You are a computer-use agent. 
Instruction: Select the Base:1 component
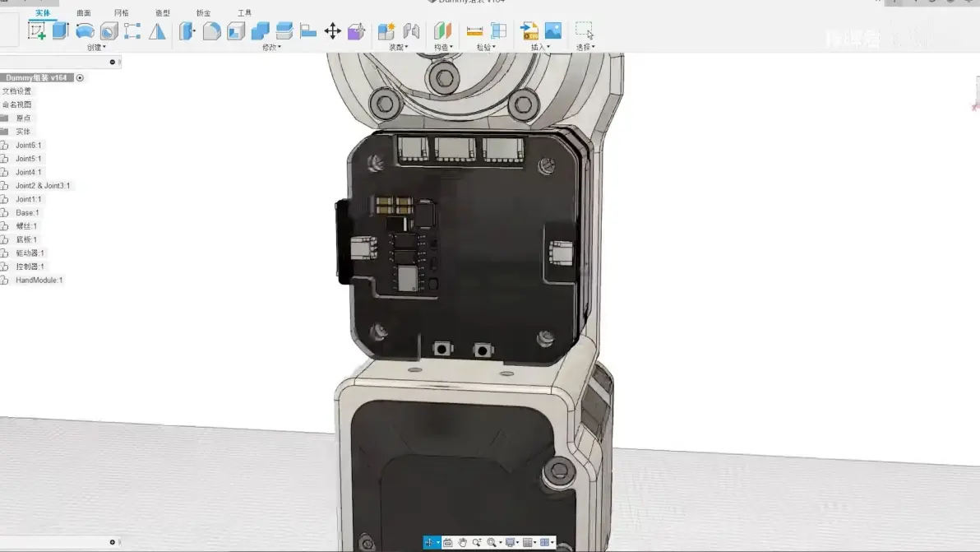tap(27, 213)
